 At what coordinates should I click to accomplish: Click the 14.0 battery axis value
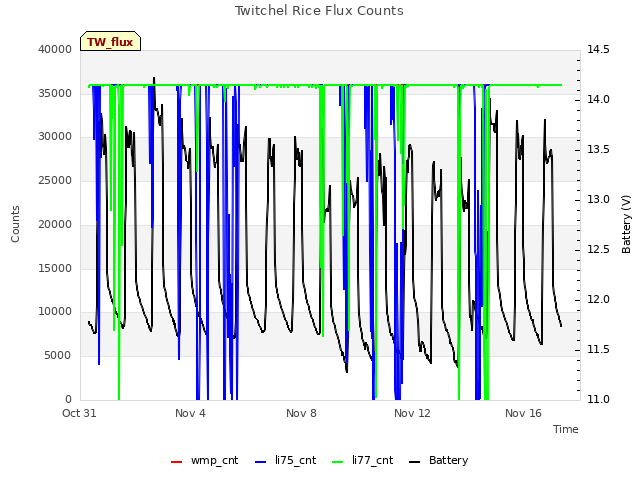click(x=598, y=100)
